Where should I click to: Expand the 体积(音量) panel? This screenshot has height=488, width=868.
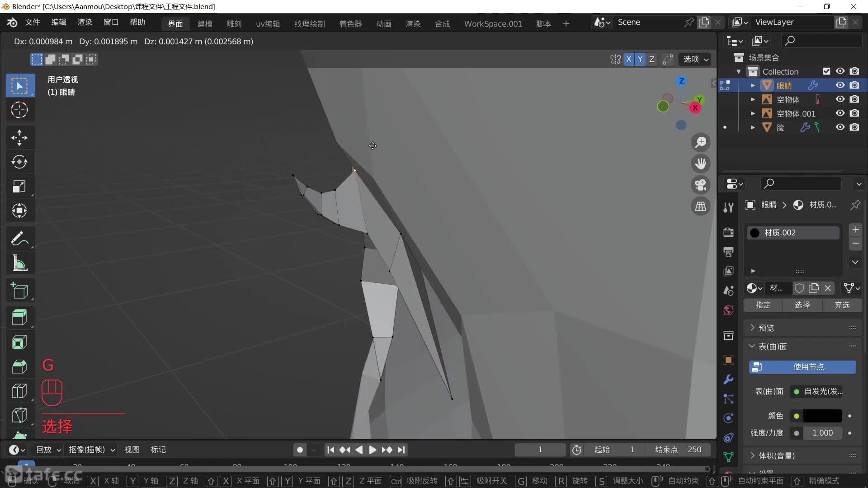coord(803,455)
